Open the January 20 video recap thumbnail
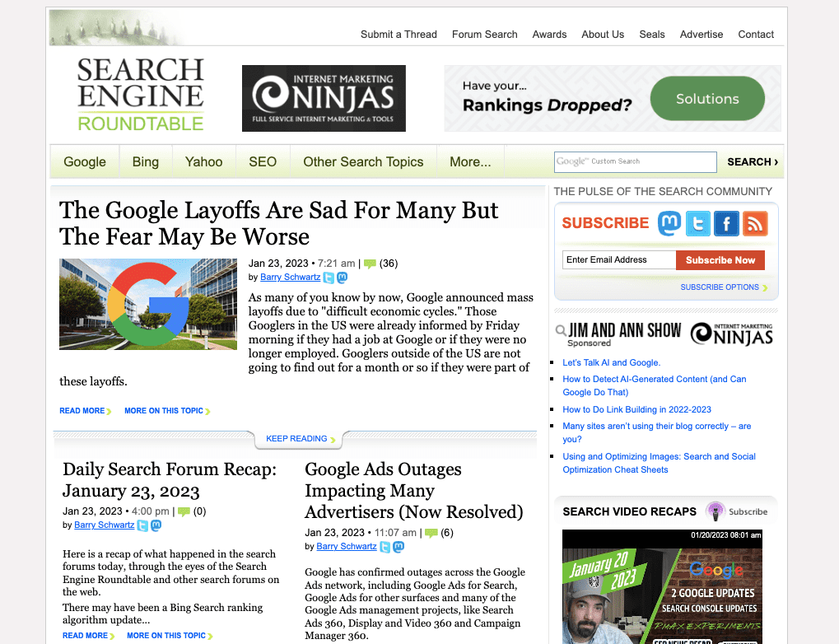 pos(662,586)
